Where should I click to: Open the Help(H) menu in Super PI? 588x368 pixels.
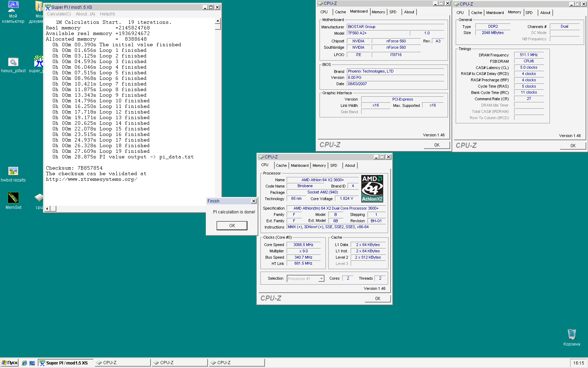tap(107, 14)
